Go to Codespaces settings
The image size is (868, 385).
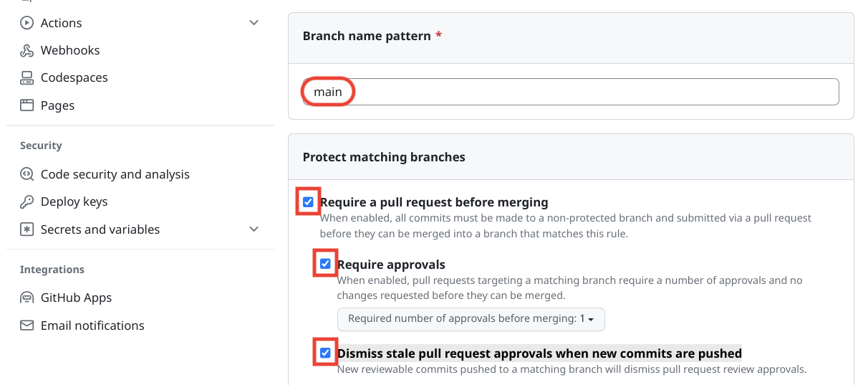[x=74, y=77]
